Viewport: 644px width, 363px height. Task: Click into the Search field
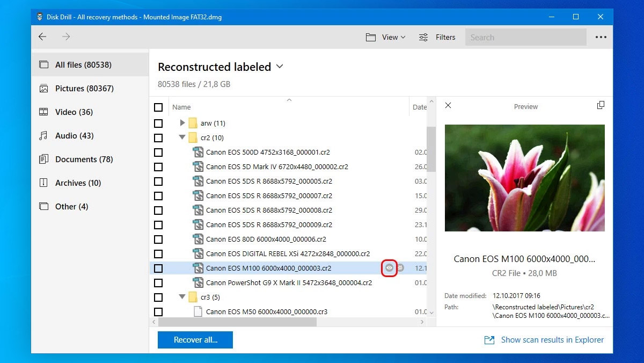point(525,37)
